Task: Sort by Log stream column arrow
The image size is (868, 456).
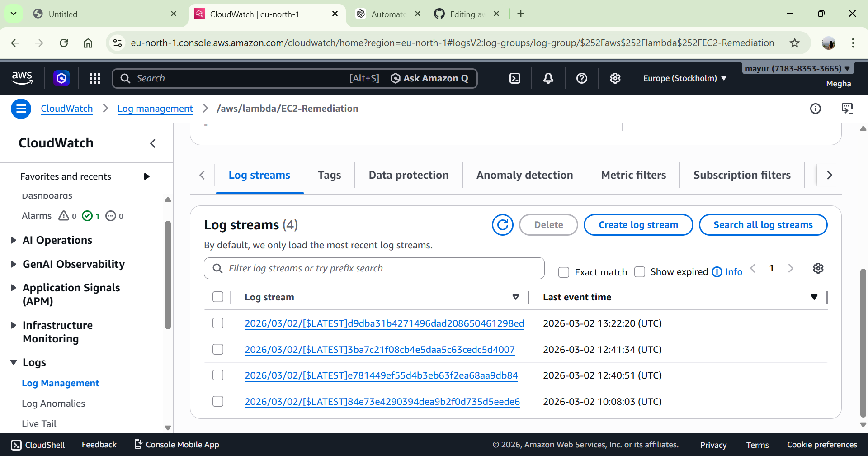Action: tap(515, 297)
